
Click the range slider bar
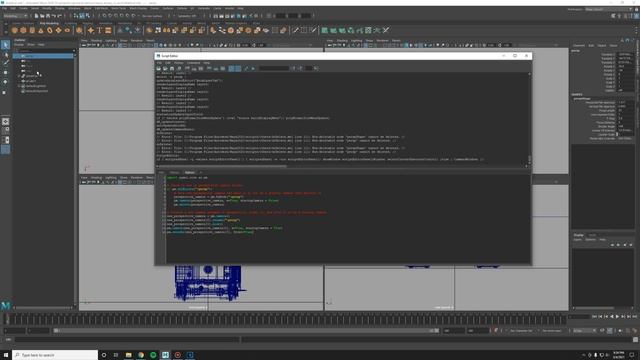[x=246, y=331]
